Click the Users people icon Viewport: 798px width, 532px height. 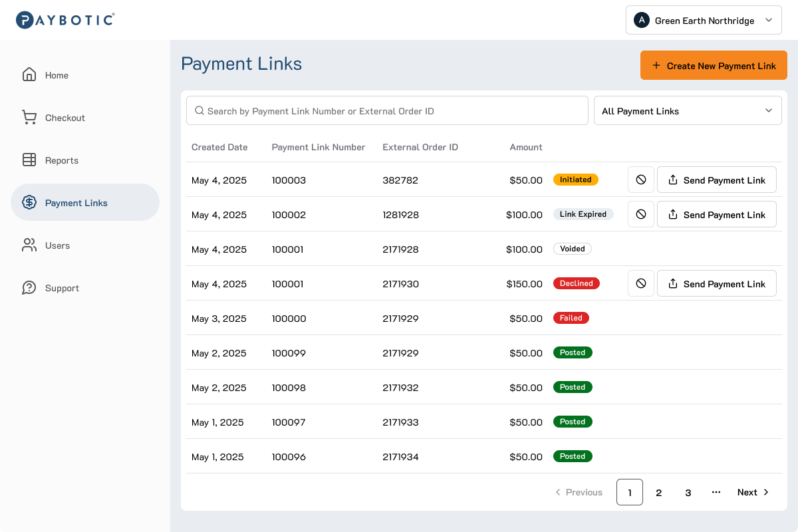pyautogui.click(x=29, y=245)
